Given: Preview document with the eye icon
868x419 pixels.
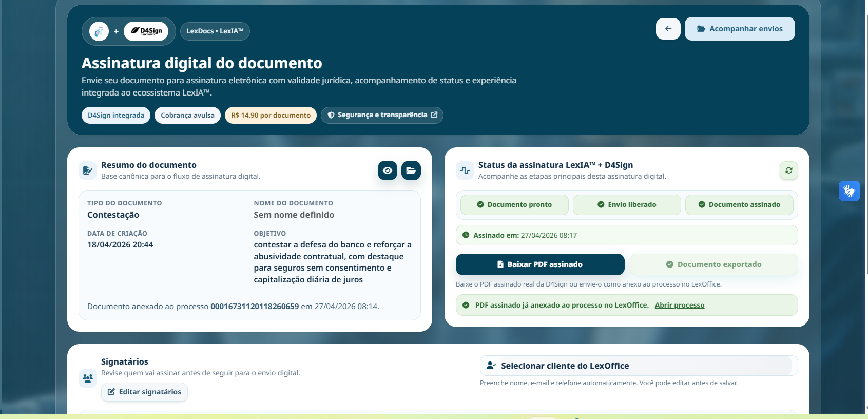Looking at the screenshot, I should [388, 170].
